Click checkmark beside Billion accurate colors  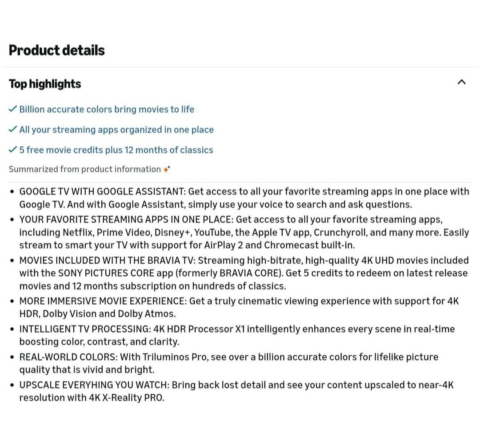click(x=13, y=109)
